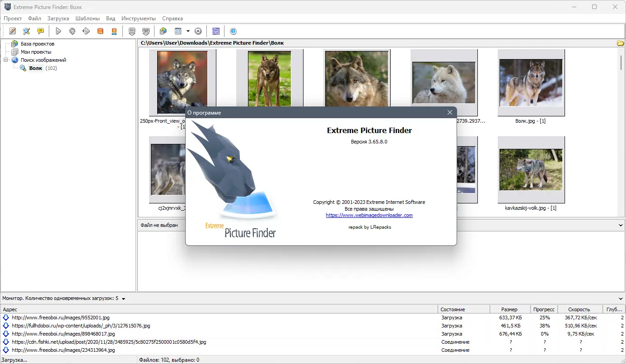626x364 pixels.
Task: Click the download icon for cdn.fishki.net row
Action: (x=6, y=342)
